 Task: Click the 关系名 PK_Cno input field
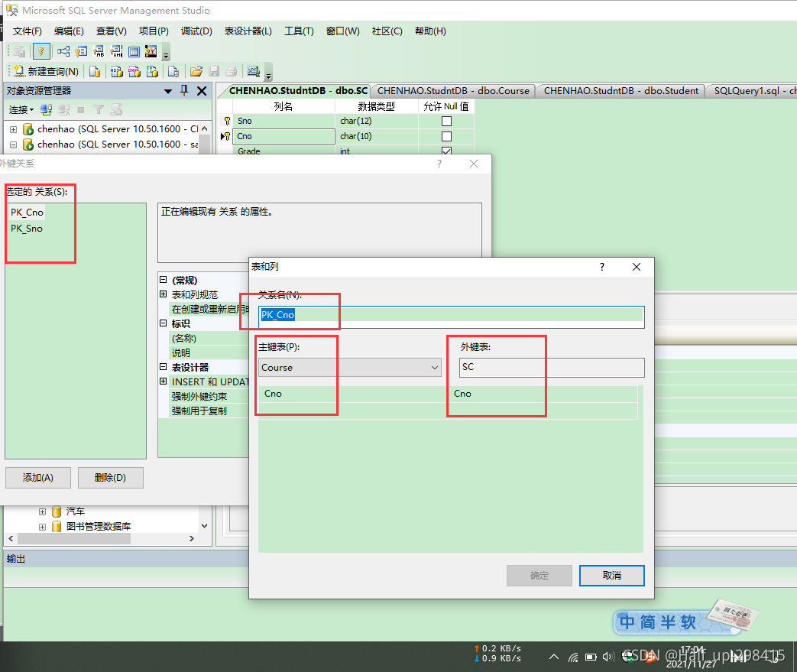(452, 316)
